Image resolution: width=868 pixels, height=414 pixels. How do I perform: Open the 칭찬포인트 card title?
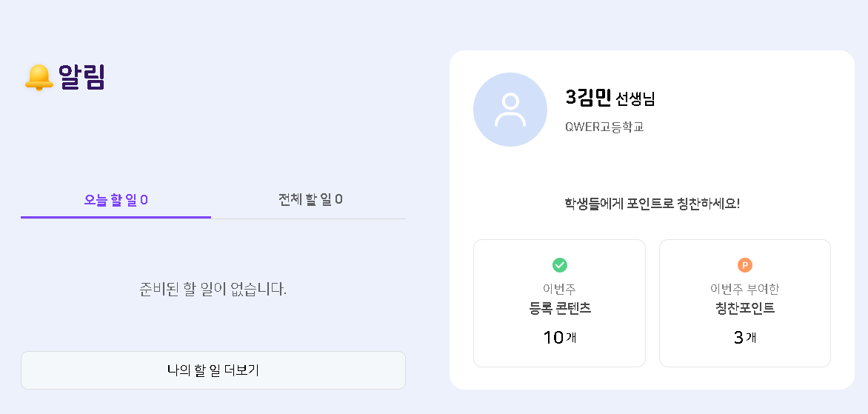tap(744, 309)
